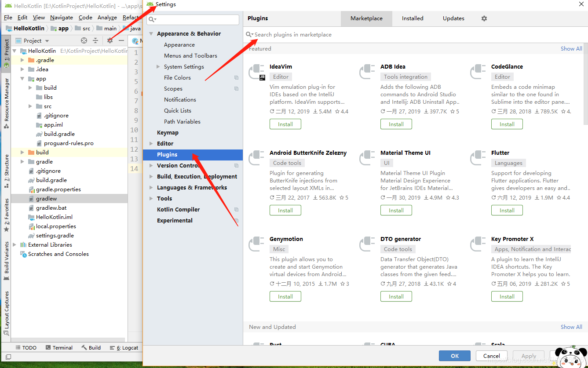Collapse the Appearance & Behavior settings section
This screenshot has height=368, width=588.
(x=151, y=34)
